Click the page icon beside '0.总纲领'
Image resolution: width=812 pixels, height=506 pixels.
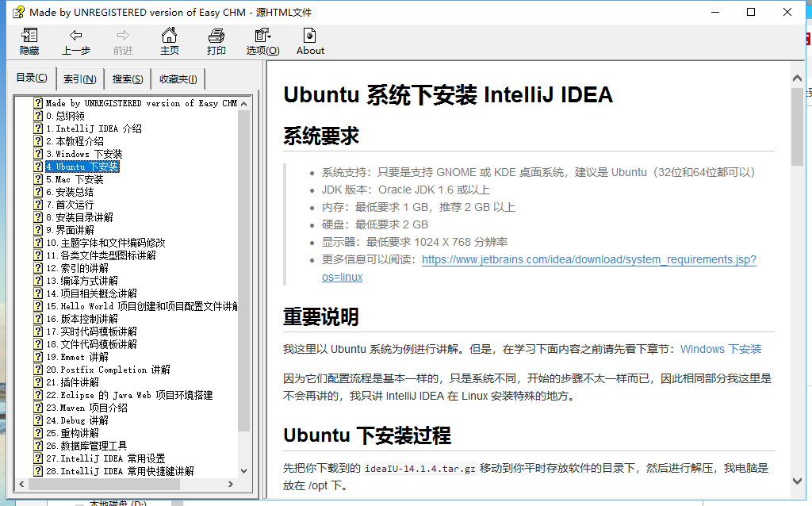click(x=38, y=116)
